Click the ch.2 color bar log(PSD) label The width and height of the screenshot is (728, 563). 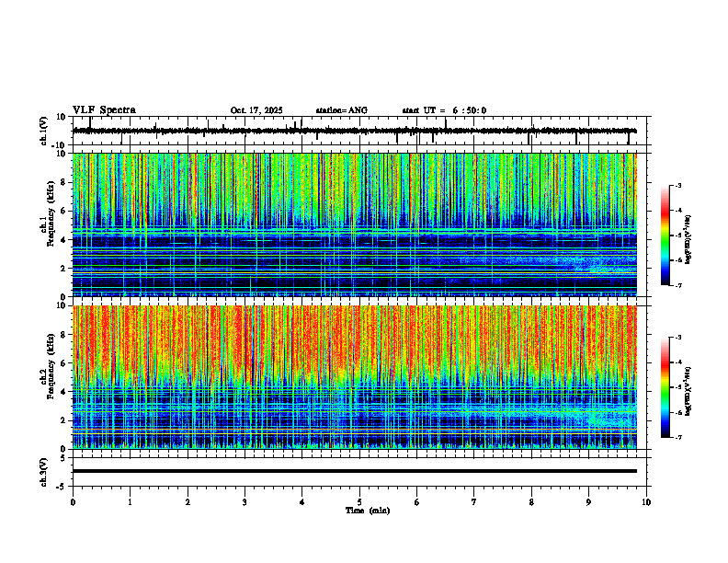coord(688,391)
